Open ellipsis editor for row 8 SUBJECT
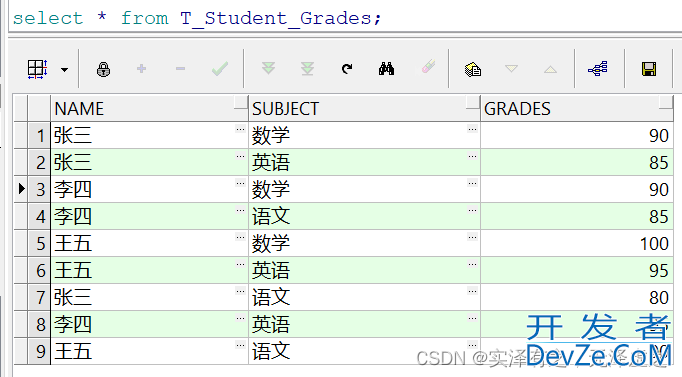Image resolution: width=682 pixels, height=377 pixels. click(x=472, y=318)
